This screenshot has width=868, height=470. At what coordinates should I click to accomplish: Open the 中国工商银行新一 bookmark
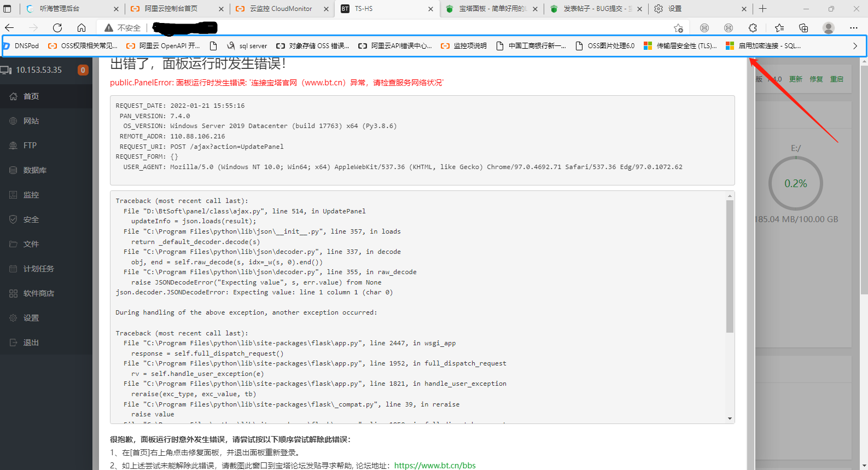coord(531,46)
